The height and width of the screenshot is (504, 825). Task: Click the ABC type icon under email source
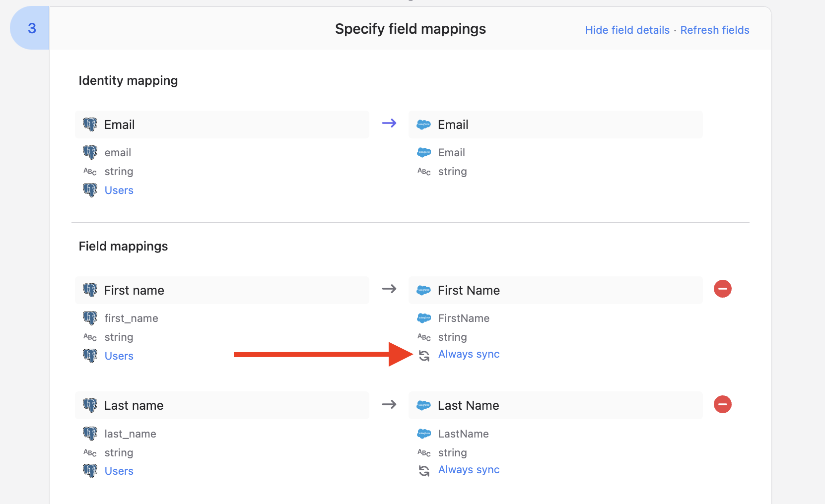click(x=90, y=172)
